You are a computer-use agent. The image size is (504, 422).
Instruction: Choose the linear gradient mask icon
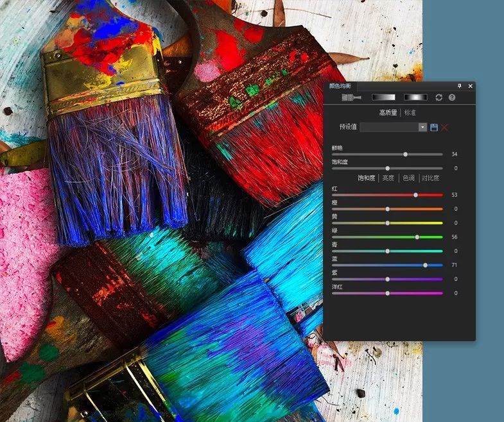click(383, 97)
